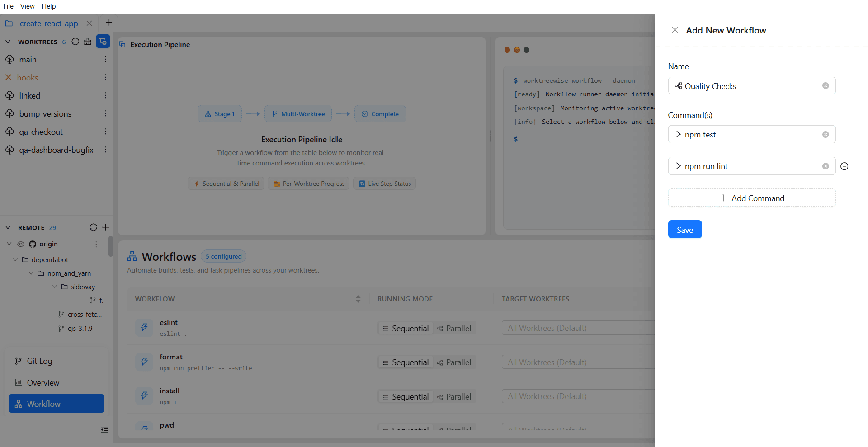Open options menu for bump-versions worktree

pyautogui.click(x=105, y=113)
